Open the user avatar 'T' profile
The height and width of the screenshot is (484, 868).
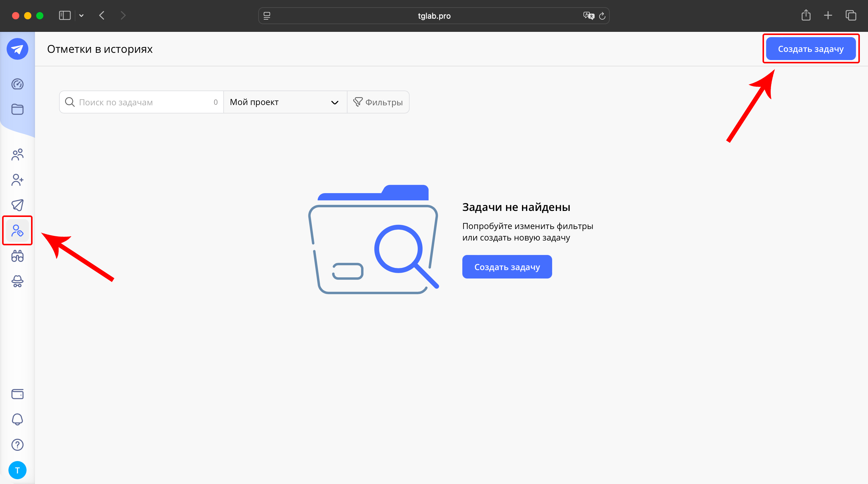(x=17, y=470)
